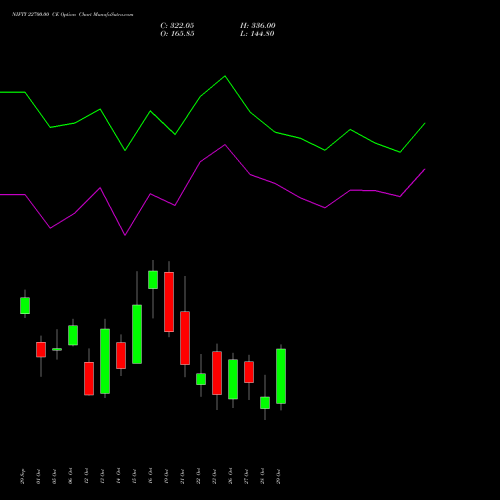The height and width of the screenshot is (500, 500).
Task: Select the close value C: 322.05
Action: [x=177, y=26]
